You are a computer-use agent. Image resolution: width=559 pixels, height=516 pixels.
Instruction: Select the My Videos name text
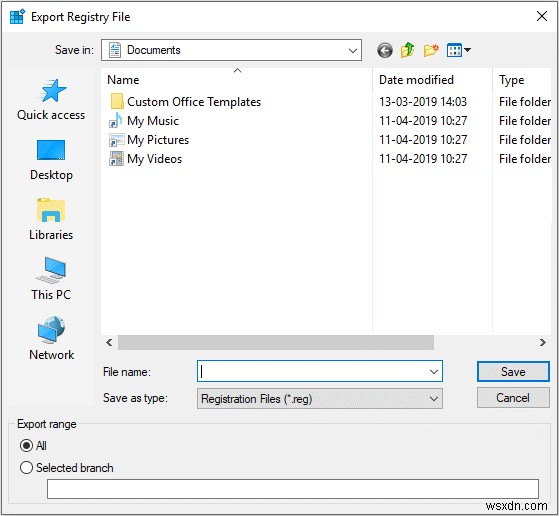pyautogui.click(x=154, y=159)
